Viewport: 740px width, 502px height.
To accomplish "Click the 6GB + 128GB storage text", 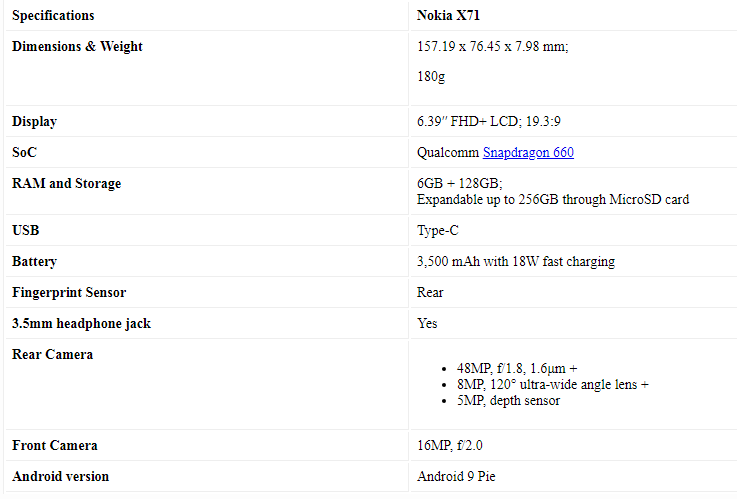I will (459, 184).
